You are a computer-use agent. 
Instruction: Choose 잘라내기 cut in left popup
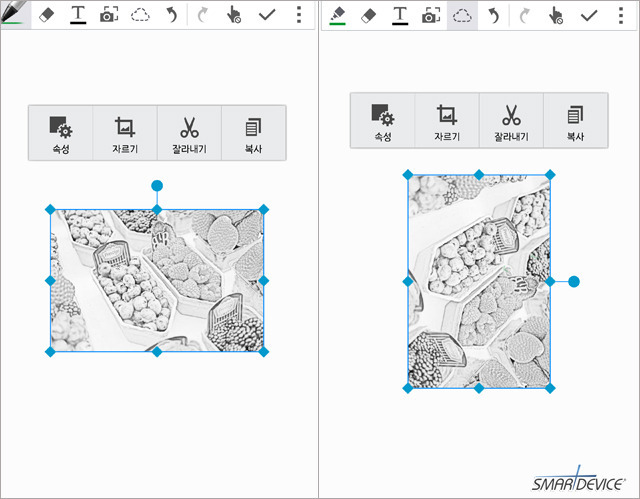[189, 133]
